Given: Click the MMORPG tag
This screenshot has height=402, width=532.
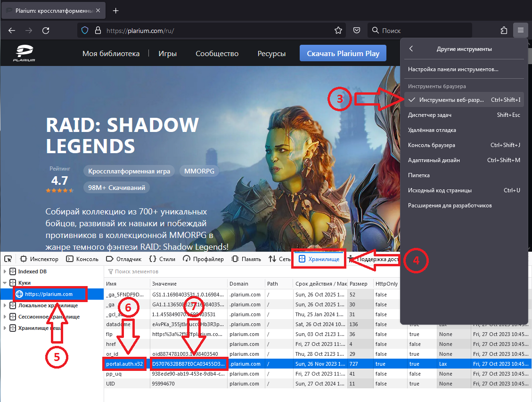Looking at the screenshot, I should click(199, 172).
